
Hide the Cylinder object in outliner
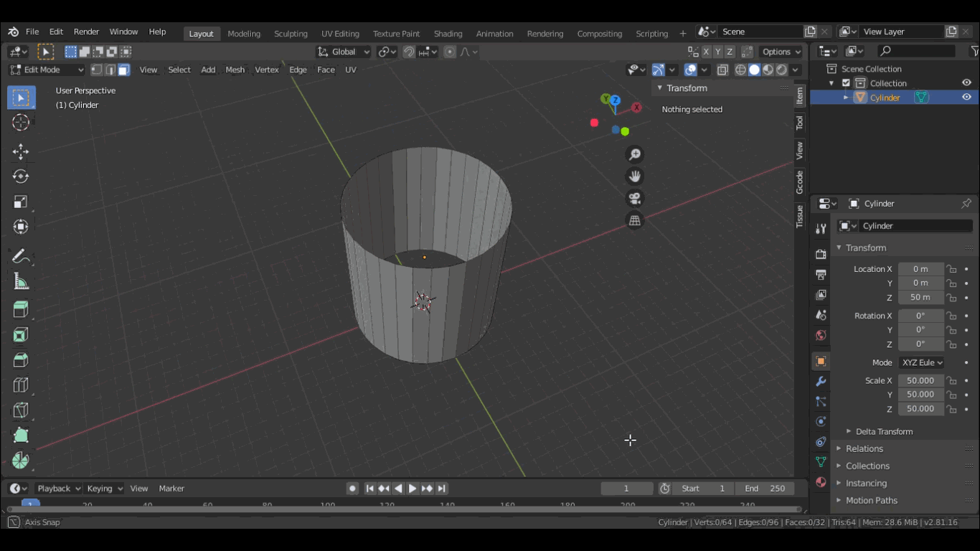pyautogui.click(x=966, y=98)
